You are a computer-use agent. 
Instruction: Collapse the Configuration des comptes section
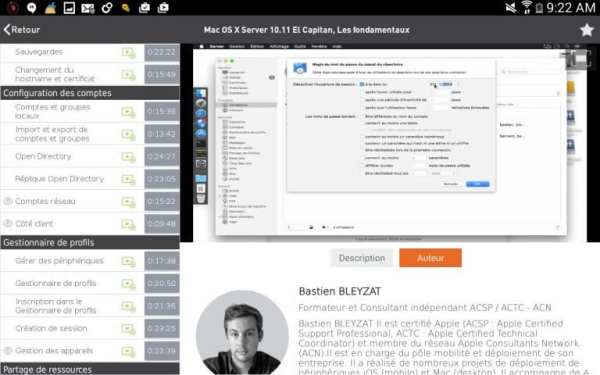[x=90, y=93]
